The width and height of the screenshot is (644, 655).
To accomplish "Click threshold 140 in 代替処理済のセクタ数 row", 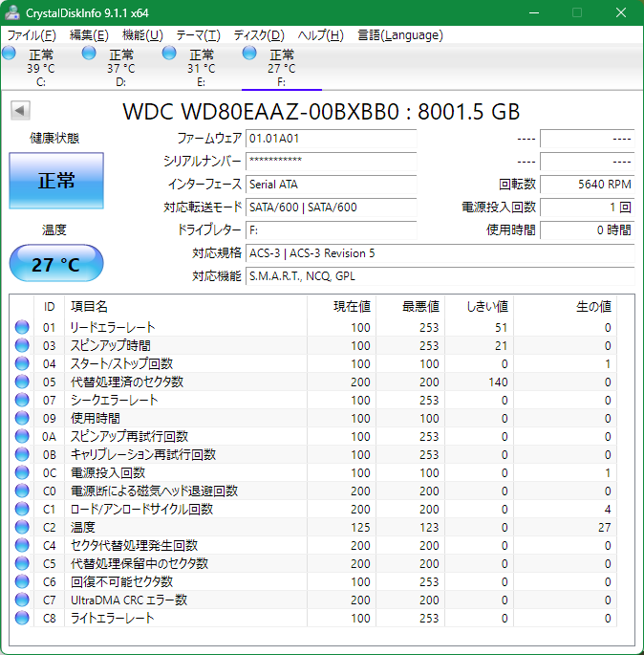I will pyautogui.click(x=498, y=382).
